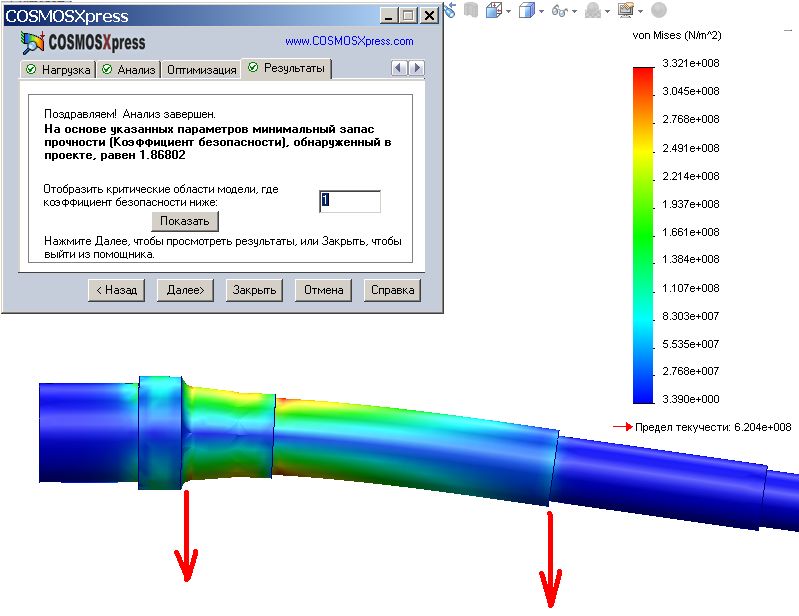799x616 pixels.
Task: Click the safety factor input field
Action: [x=350, y=201]
